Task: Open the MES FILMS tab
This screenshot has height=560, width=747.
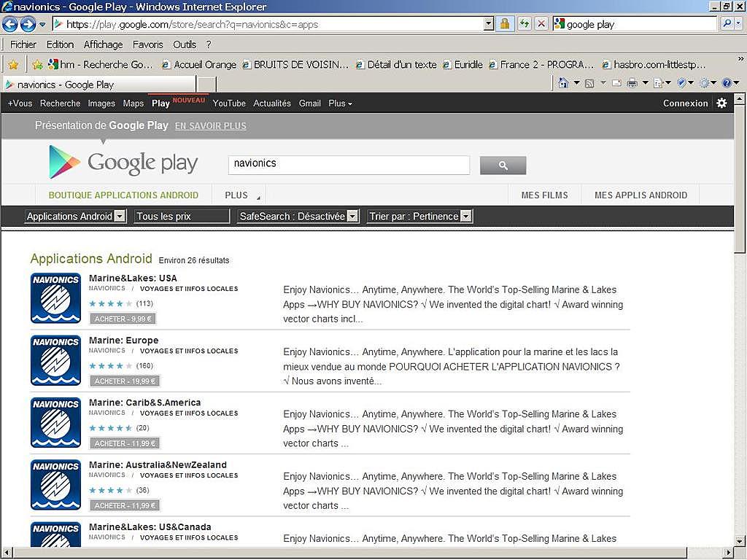Action: pyautogui.click(x=544, y=195)
